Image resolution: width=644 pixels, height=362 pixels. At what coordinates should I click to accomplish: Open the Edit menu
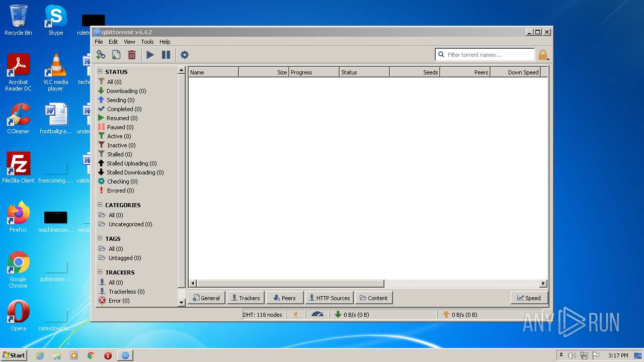(113, 42)
